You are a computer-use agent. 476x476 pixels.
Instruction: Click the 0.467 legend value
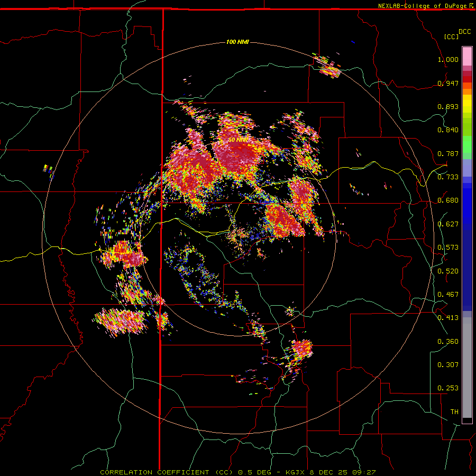coord(448,294)
